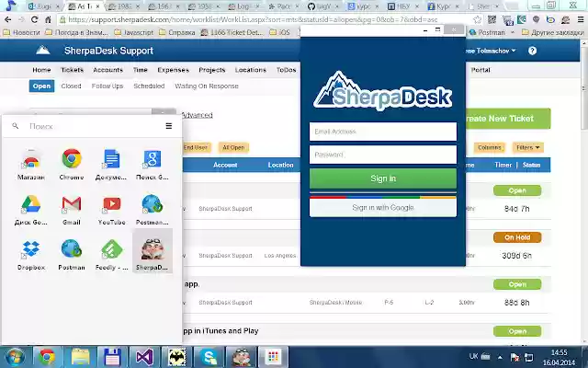Open the Portal menu
Viewport: 588px width, 368px height.
481,70
